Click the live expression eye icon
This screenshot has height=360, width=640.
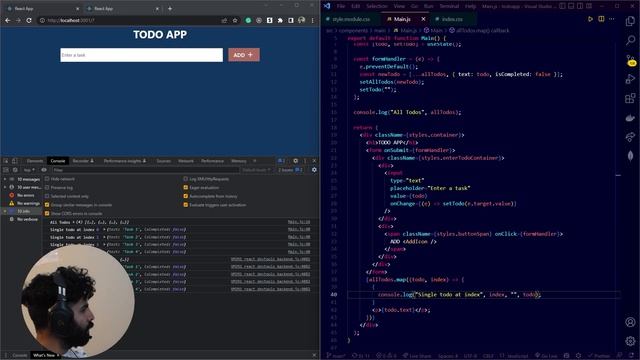coord(44,170)
